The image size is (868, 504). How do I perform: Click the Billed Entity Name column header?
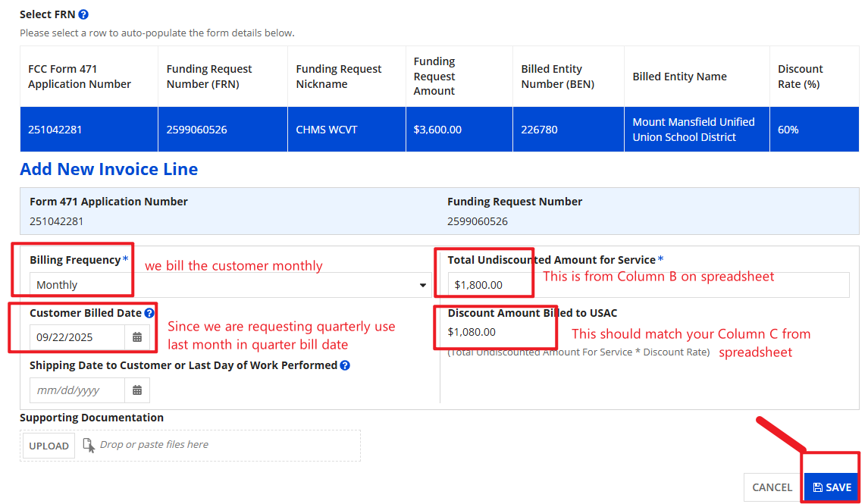679,77
